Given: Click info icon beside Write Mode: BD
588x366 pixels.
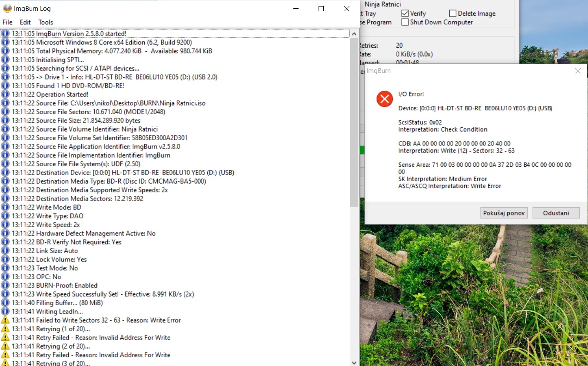Looking at the screenshot, I should click(x=5, y=207).
